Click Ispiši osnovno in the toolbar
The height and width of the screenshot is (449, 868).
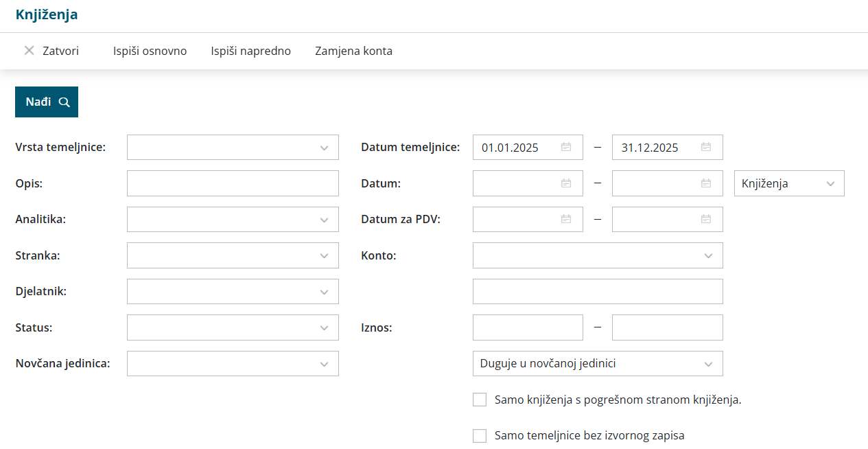tap(150, 51)
